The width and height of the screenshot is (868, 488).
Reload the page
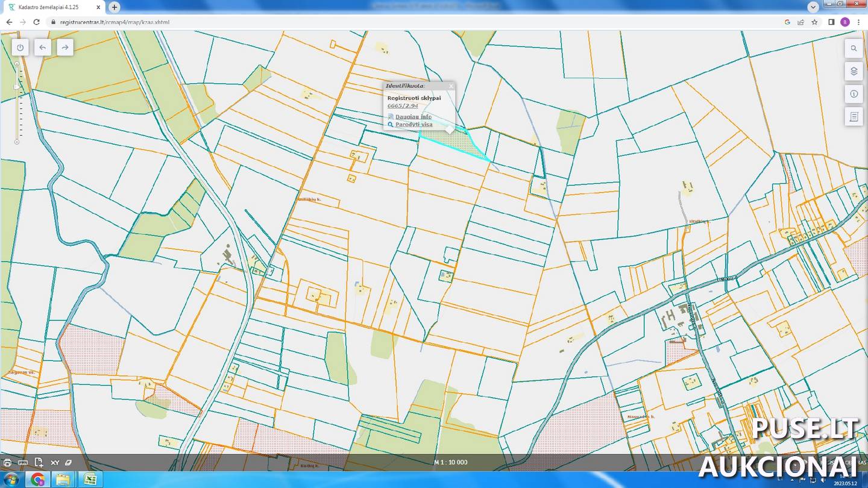pyautogui.click(x=37, y=22)
